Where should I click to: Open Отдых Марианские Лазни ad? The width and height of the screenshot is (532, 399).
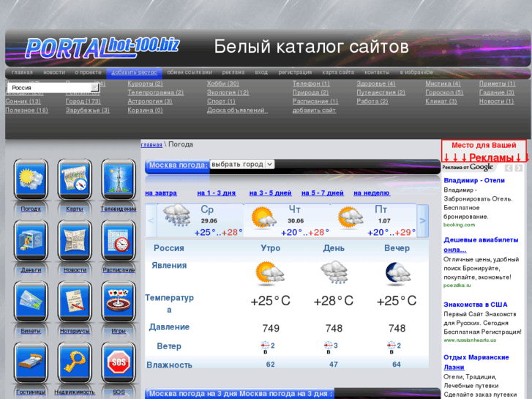point(476,362)
